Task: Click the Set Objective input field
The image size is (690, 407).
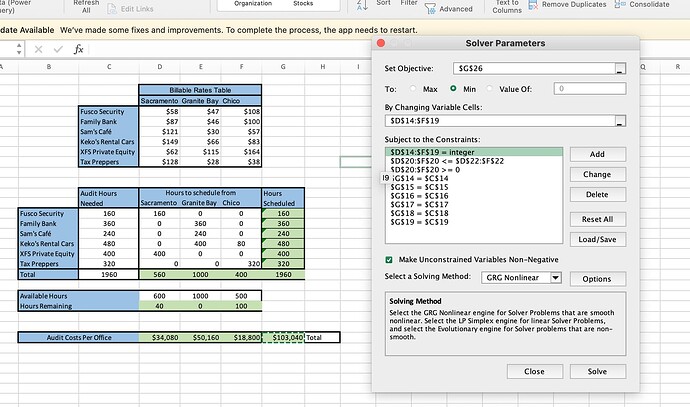Action: pyautogui.click(x=534, y=69)
